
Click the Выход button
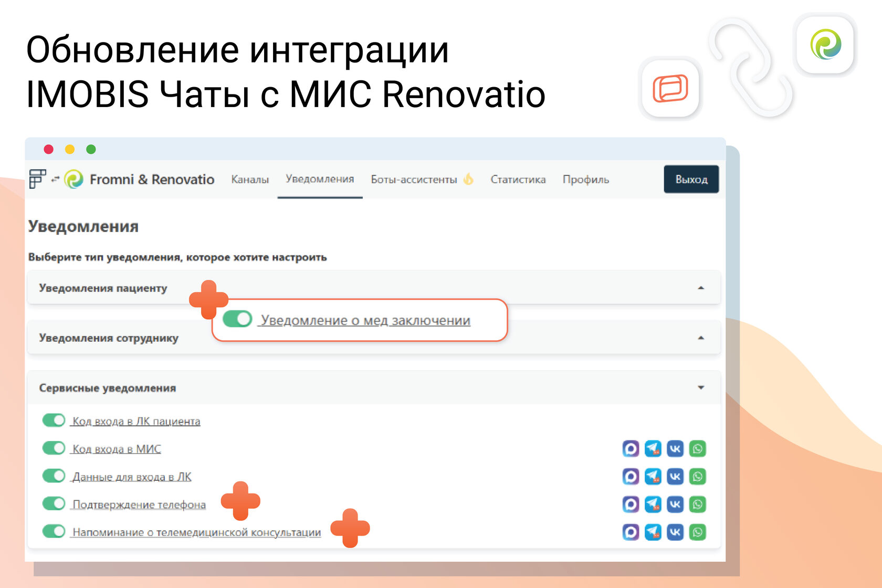[691, 180]
